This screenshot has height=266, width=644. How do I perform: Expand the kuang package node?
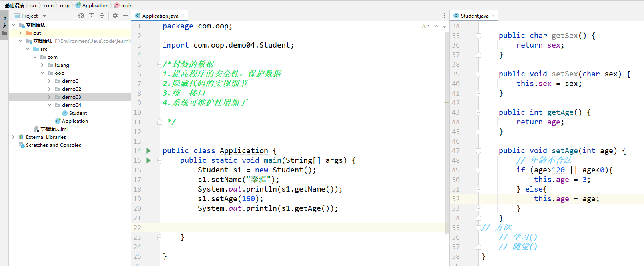pyautogui.click(x=42, y=65)
